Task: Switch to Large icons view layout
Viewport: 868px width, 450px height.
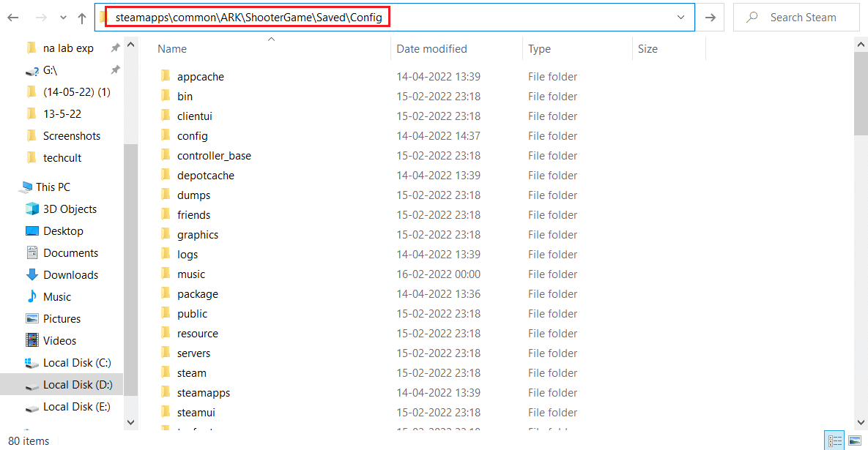Action: pyautogui.click(x=856, y=440)
